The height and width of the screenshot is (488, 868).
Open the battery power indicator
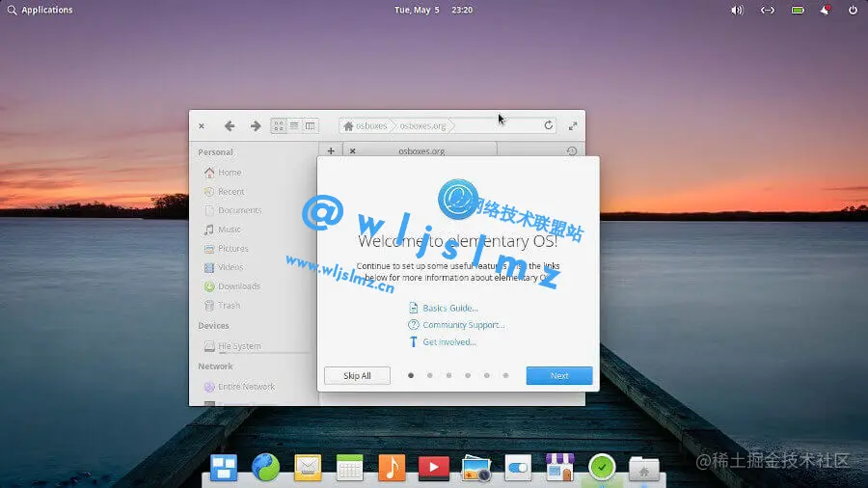pos(798,10)
